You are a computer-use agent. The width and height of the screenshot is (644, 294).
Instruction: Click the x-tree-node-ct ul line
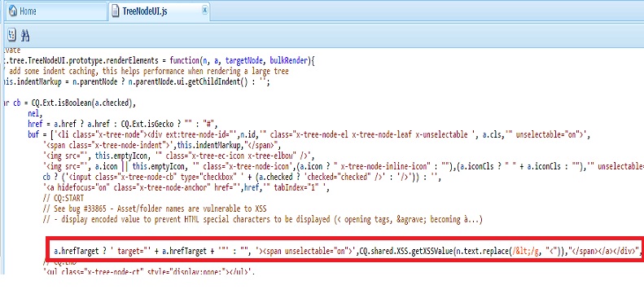149,271
